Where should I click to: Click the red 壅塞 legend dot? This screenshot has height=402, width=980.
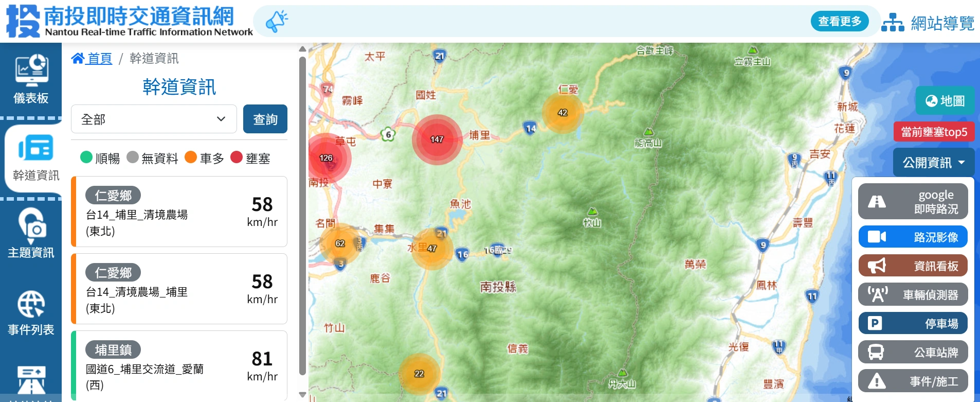click(237, 157)
